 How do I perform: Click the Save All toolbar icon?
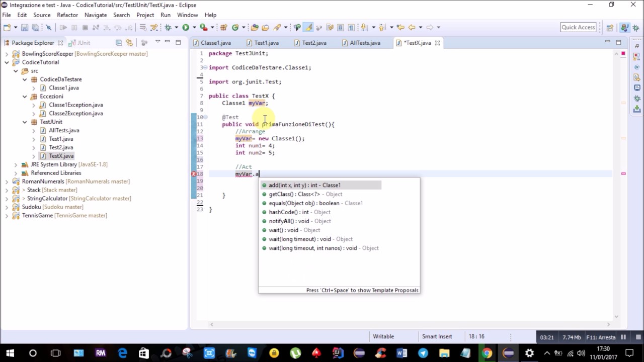coord(35,28)
